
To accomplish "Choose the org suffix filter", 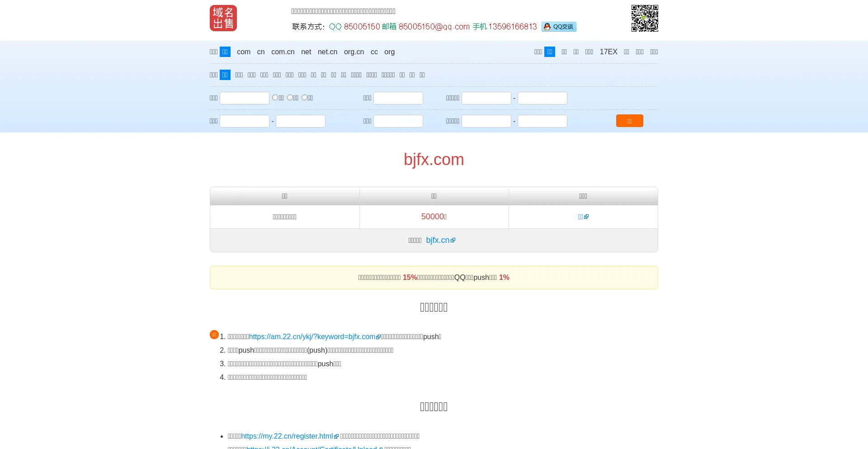I will point(390,52).
